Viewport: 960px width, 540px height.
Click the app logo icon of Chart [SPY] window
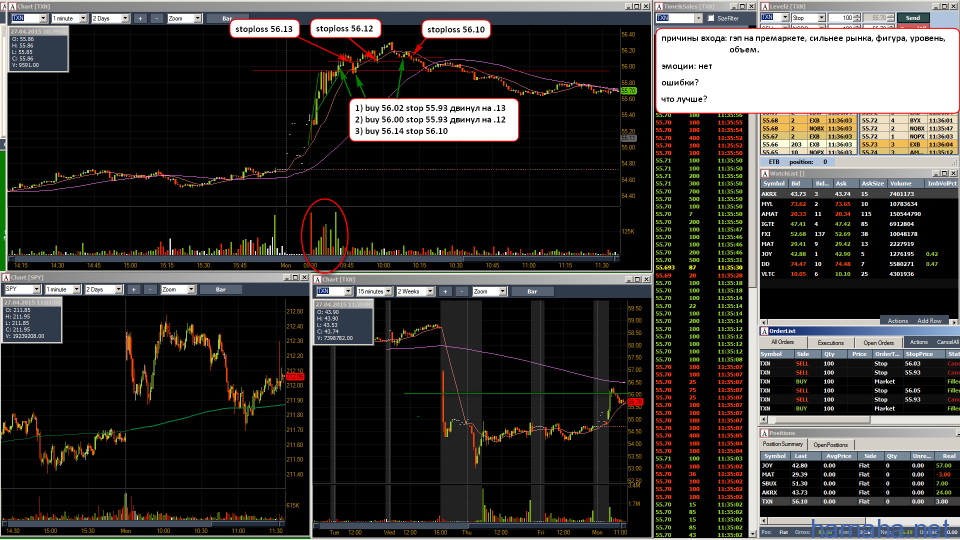pyautogui.click(x=6, y=278)
